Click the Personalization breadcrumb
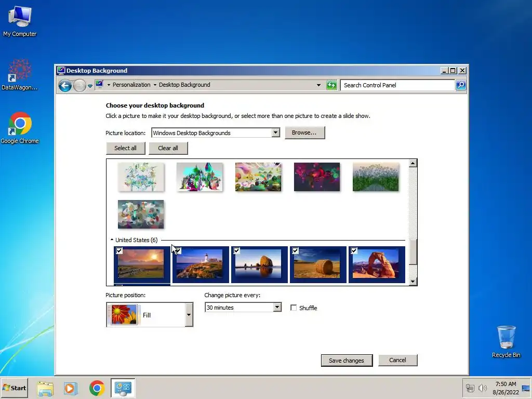This screenshot has height=399, width=532. click(131, 85)
